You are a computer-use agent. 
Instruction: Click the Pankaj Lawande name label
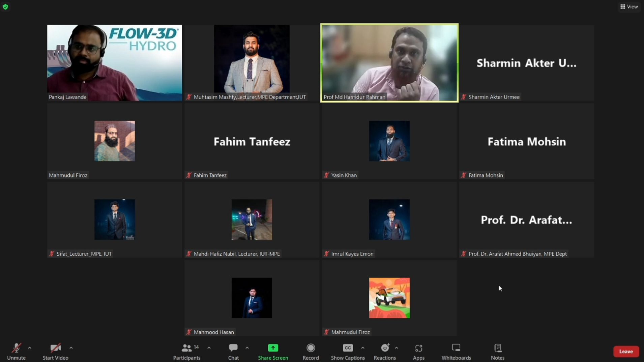[x=67, y=97]
